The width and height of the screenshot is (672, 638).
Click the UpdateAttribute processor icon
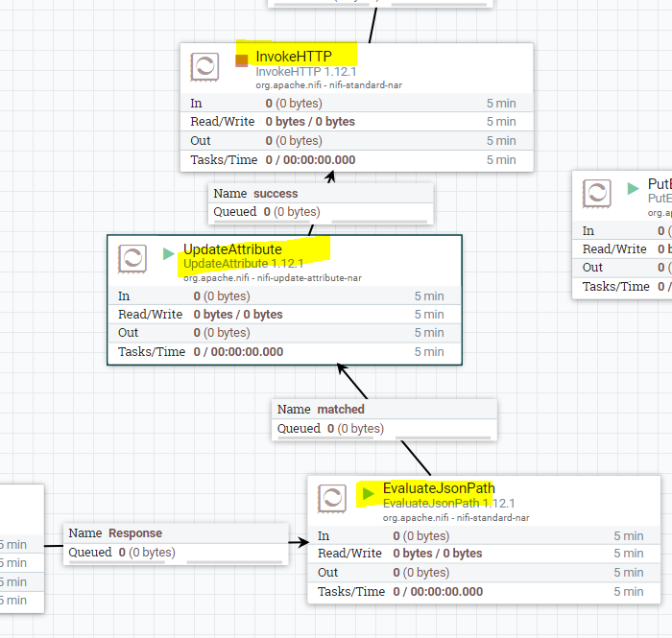132,259
